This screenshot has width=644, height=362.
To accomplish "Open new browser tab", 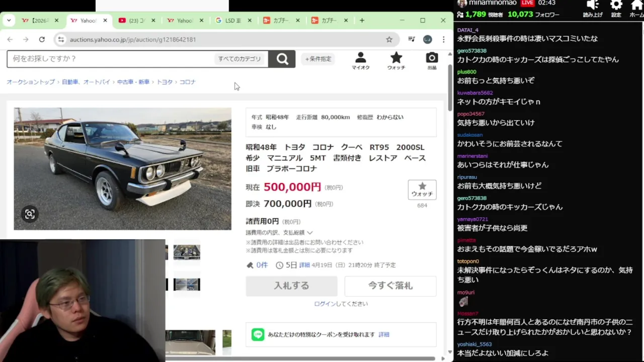I will pos(362,21).
